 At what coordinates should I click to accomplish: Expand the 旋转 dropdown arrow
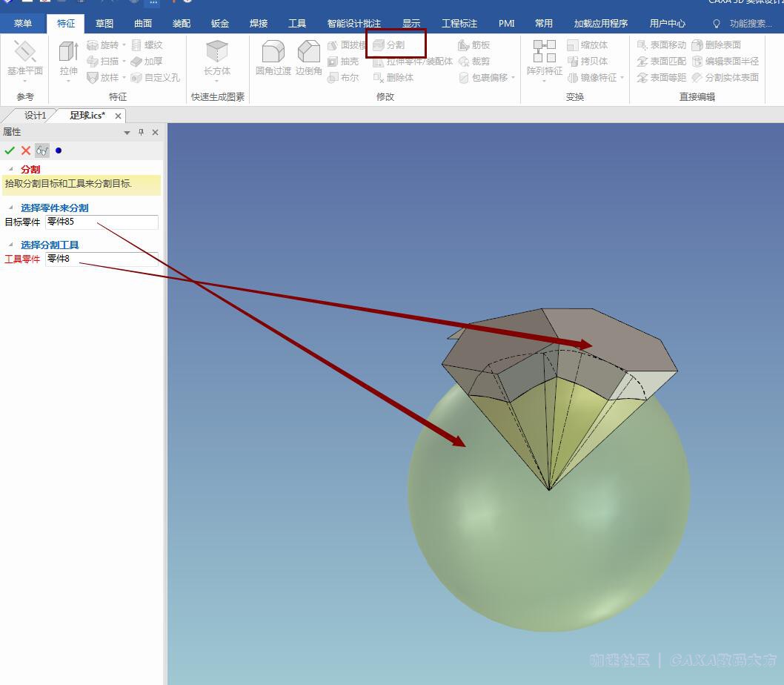[x=124, y=45]
